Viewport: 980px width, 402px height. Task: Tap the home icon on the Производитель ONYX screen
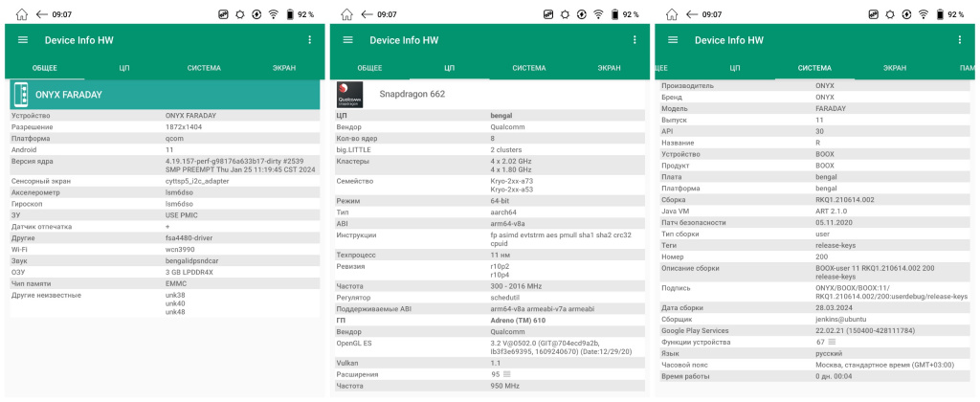[672, 13]
